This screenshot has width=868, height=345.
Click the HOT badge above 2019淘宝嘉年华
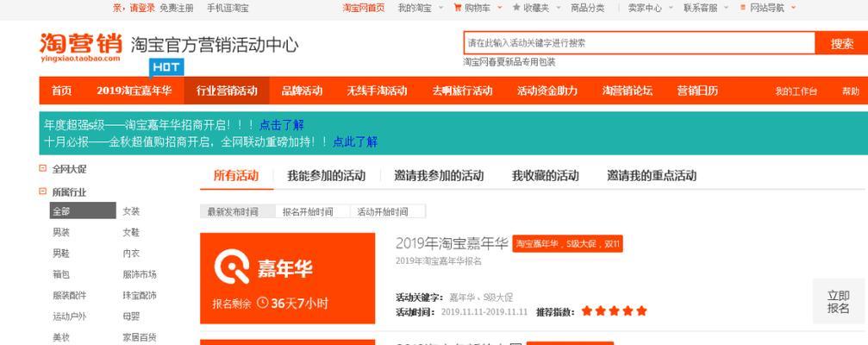(166, 67)
